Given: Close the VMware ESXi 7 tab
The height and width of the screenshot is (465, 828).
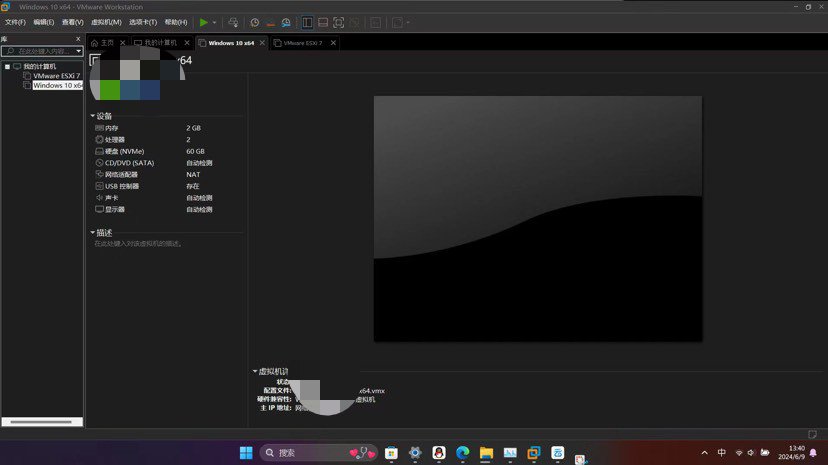Looking at the screenshot, I should 333,43.
